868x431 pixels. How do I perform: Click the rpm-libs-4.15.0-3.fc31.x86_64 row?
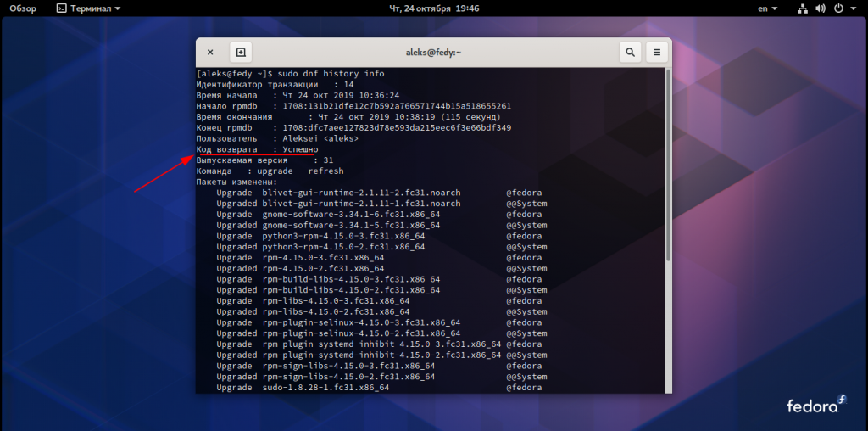point(379,301)
